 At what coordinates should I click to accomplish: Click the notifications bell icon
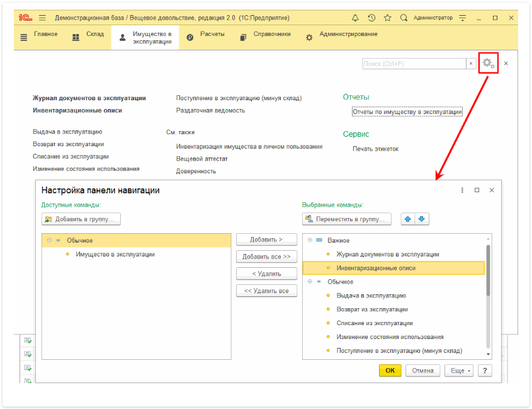pos(356,18)
